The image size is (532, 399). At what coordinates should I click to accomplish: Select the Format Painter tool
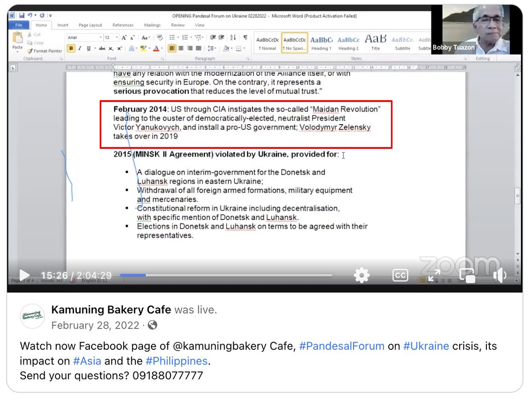pos(44,51)
